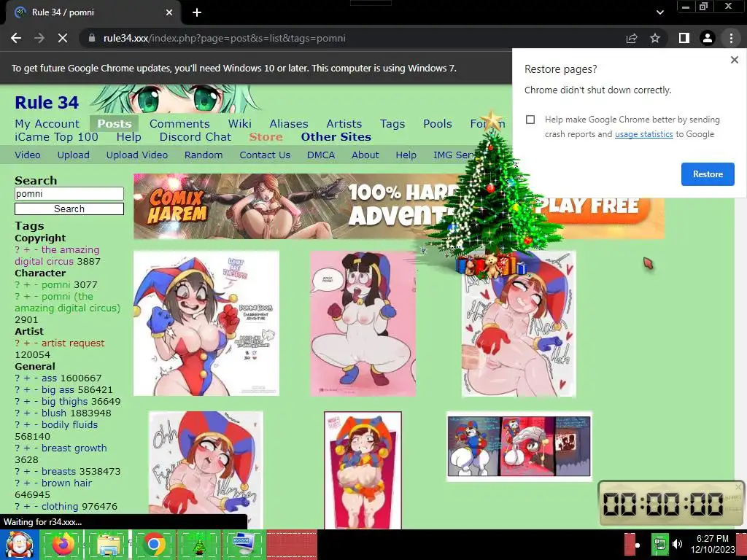Launch Firefox from the taskbar
The width and height of the screenshot is (747, 560).
point(63,545)
